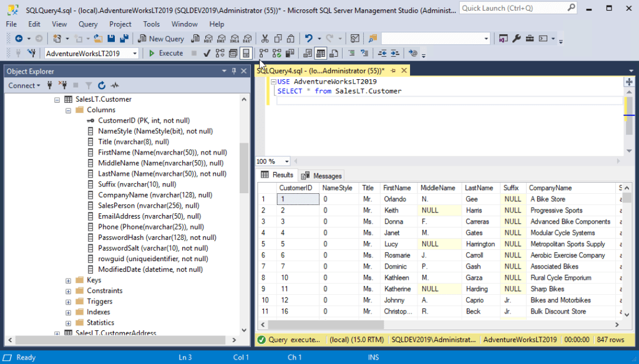
Task: Save the query with the floppy disk icon
Action: [x=111, y=39]
